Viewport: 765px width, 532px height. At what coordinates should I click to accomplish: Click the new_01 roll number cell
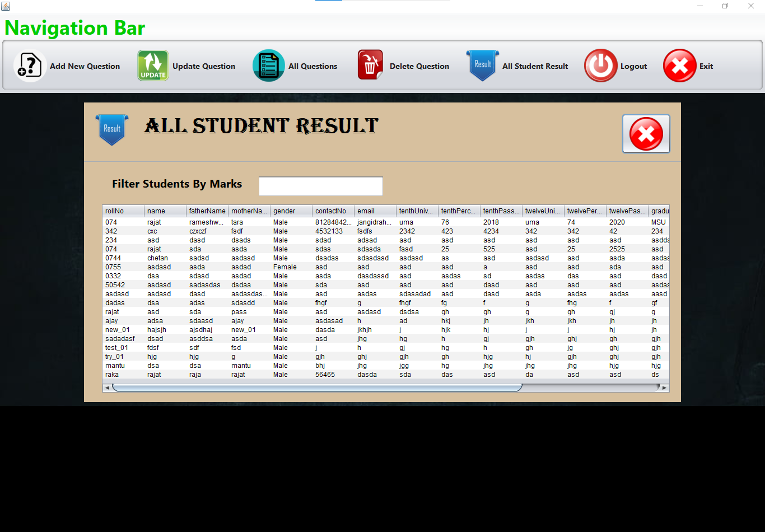click(123, 330)
